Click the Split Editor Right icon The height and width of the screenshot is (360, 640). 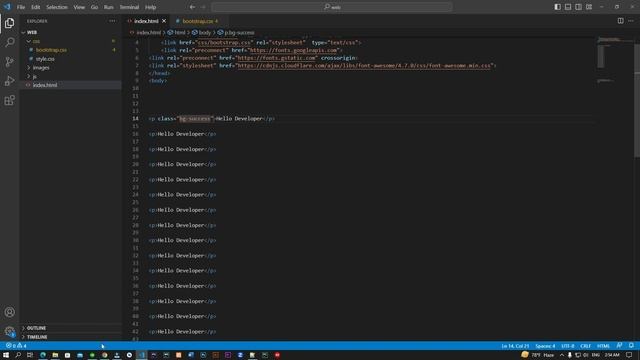(x=620, y=21)
